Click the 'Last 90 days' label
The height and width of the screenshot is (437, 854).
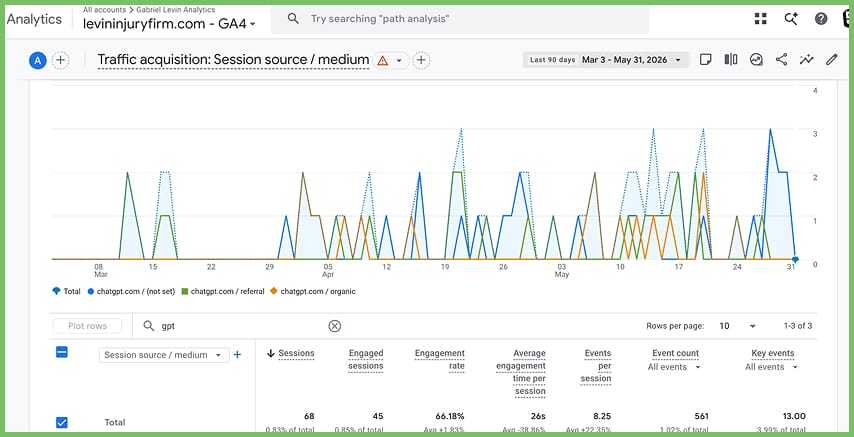click(x=552, y=60)
